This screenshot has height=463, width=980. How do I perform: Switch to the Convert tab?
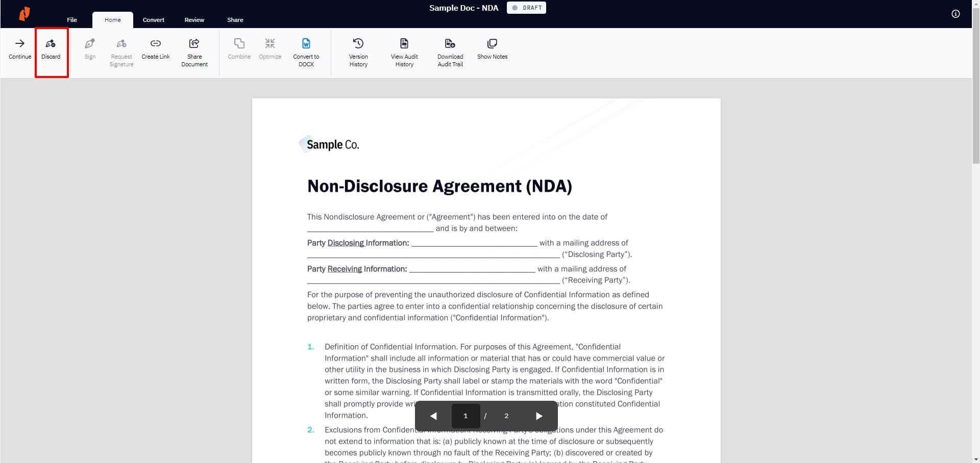click(153, 20)
